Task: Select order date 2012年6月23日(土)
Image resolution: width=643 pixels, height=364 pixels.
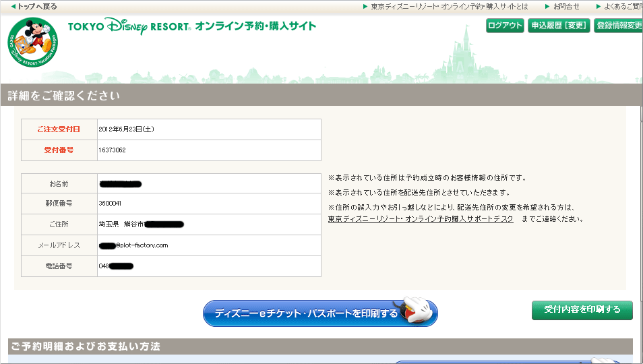Action: (126, 129)
